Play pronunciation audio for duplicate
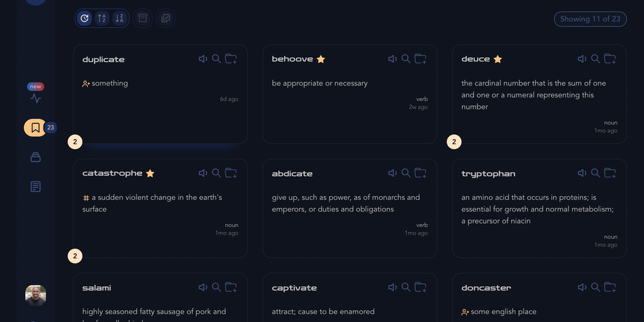Image resolution: width=644 pixels, height=322 pixels. (203, 59)
